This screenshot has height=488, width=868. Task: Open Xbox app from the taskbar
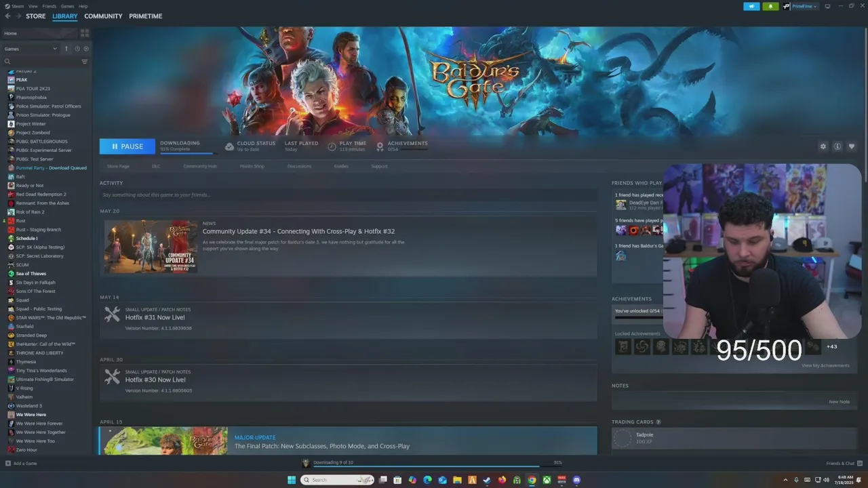tap(547, 480)
